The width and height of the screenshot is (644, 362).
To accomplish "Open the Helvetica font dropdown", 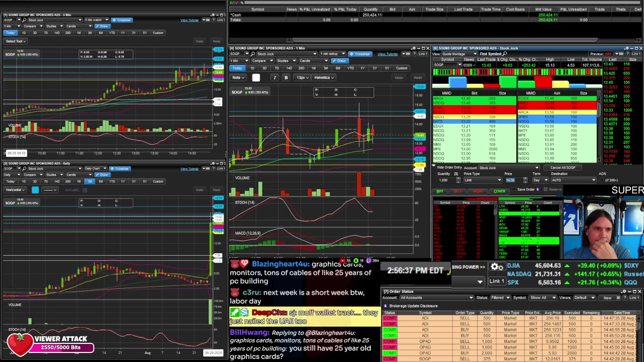I will [324, 77].
